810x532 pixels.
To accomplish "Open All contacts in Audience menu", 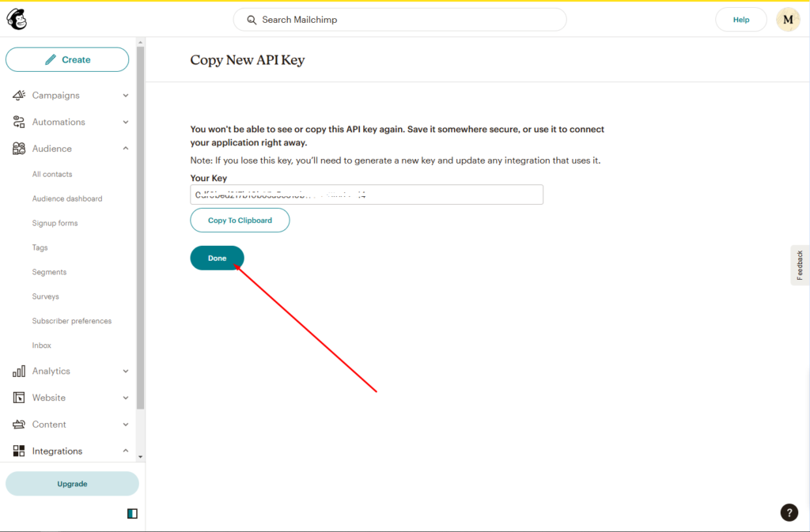I will [52, 175].
